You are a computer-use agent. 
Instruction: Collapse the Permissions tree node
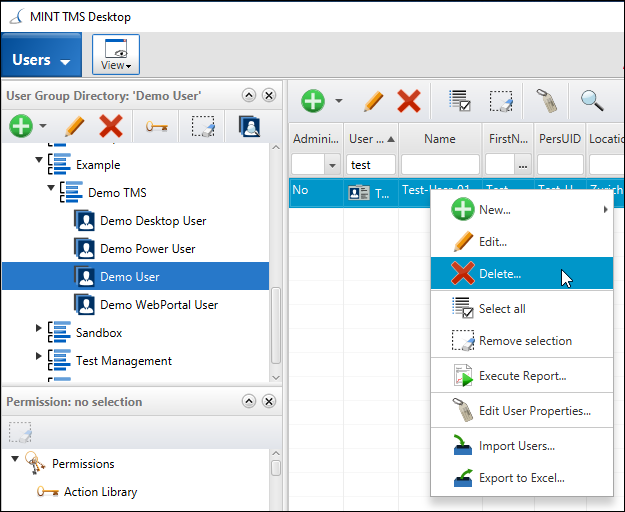click(x=15, y=459)
